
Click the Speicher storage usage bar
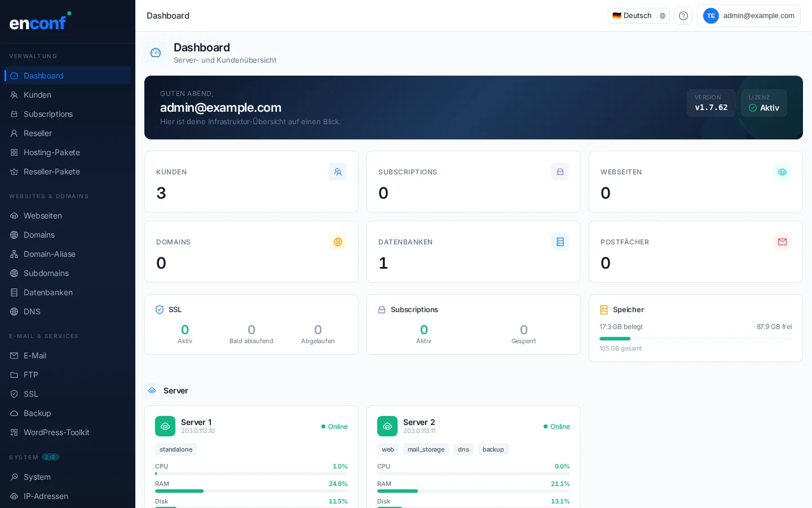pyautogui.click(x=695, y=339)
